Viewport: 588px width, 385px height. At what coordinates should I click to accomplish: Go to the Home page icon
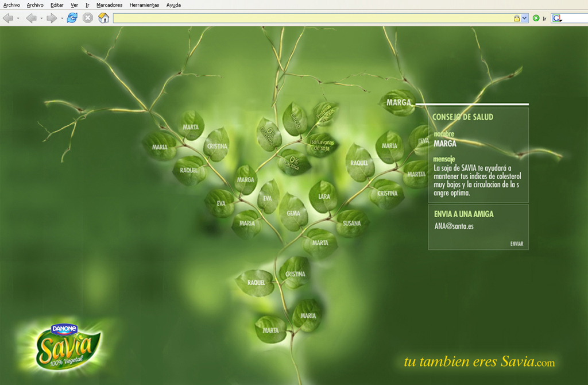(x=103, y=18)
